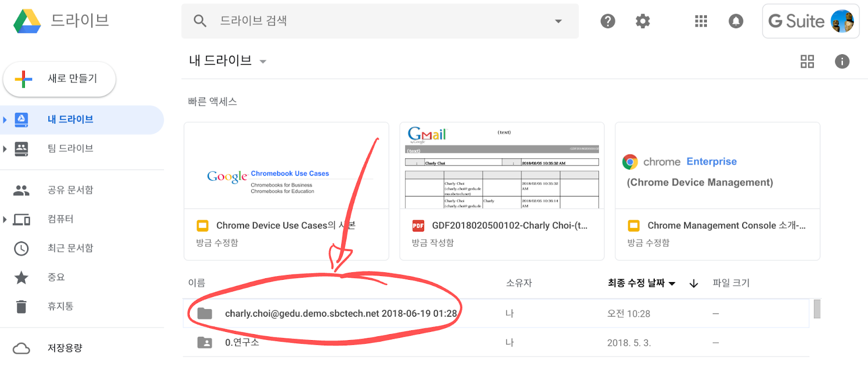The height and width of the screenshot is (365, 868).
Task: Click the search magnifier icon
Action: tap(200, 21)
